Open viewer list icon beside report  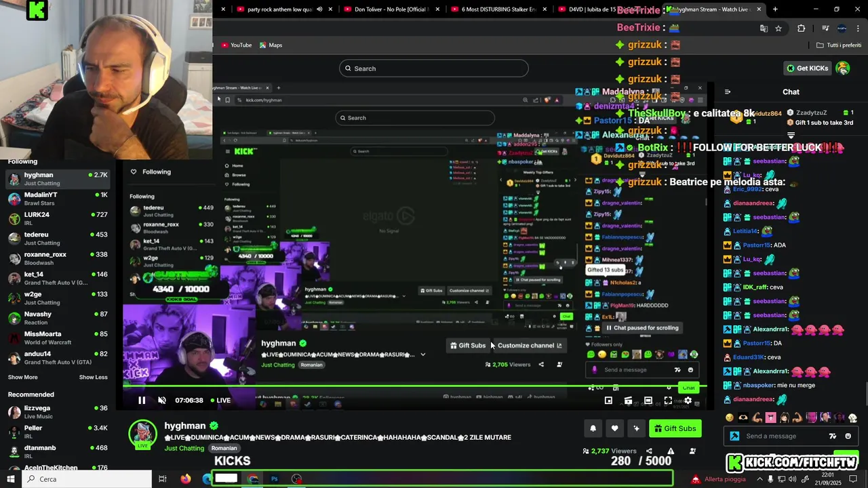click(692, 451)
